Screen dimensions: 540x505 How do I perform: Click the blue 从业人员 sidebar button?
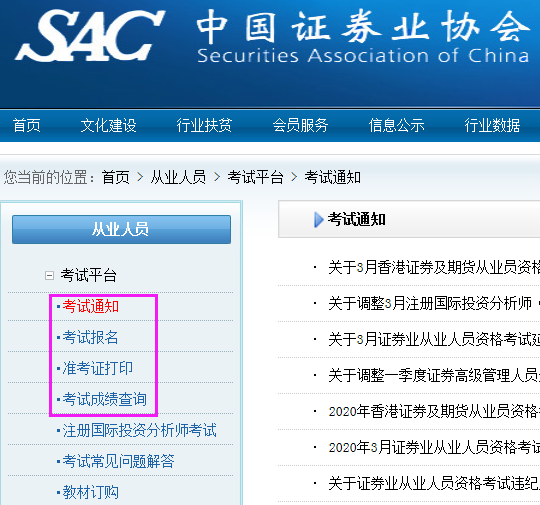(121, 229)
